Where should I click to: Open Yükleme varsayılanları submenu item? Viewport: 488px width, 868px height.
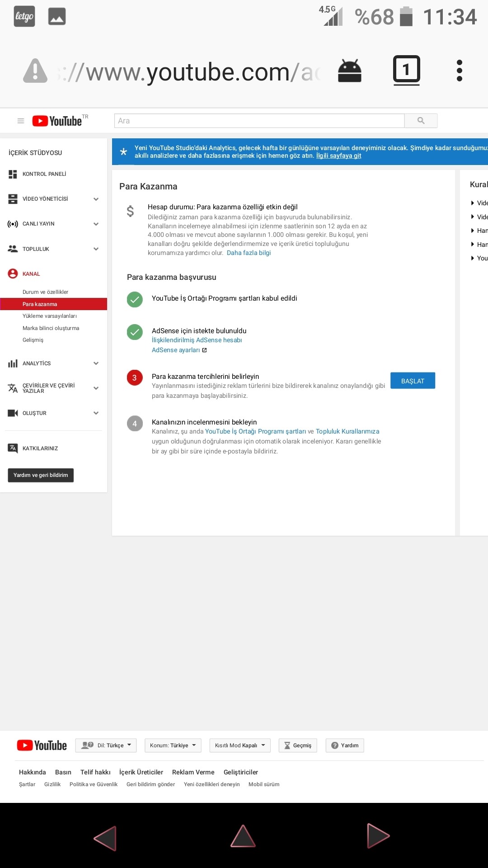pos(50,316)
